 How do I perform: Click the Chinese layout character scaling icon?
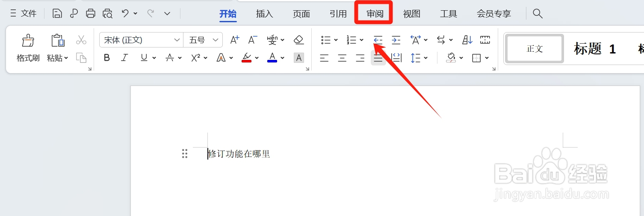pos(416,40)
